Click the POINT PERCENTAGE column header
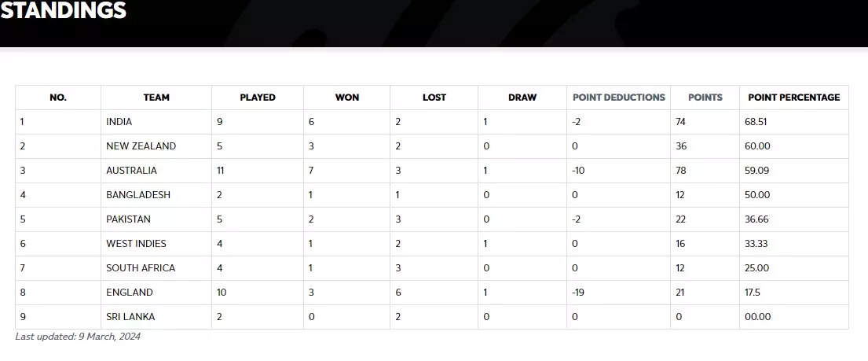 coord(793,98)
